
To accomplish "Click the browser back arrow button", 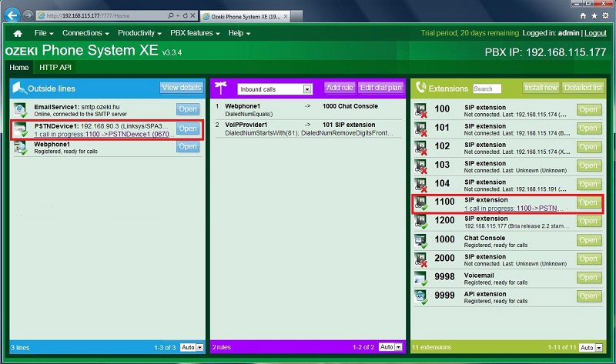I will tap(11, 15).
